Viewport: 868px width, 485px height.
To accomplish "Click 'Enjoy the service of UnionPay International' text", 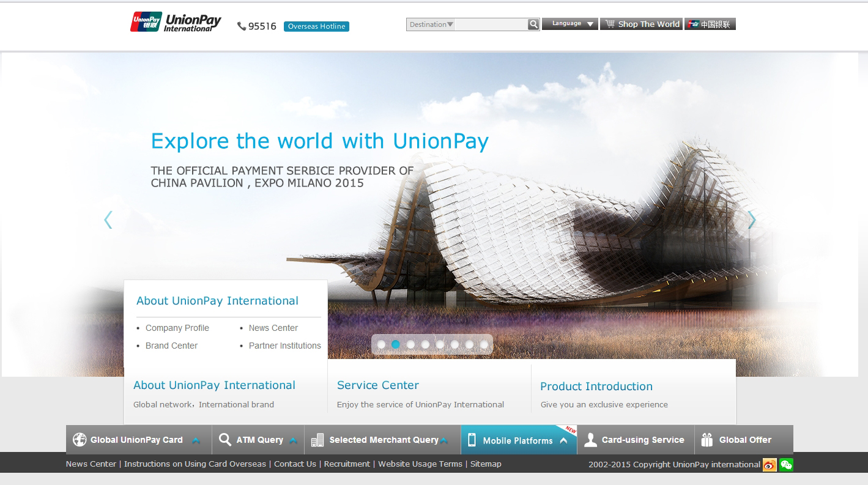I will [420, 404].
